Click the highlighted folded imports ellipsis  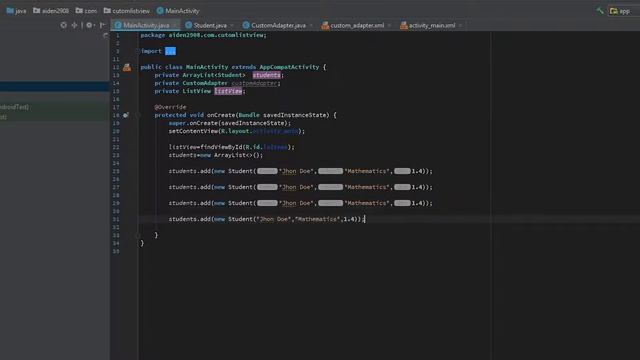click(x=170, y=51)
